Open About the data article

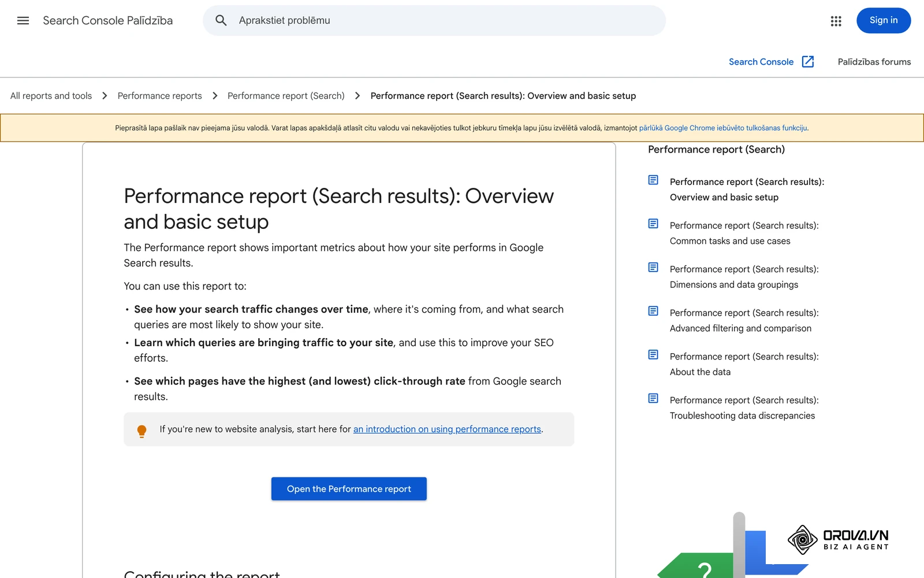[x=744, y=364]
